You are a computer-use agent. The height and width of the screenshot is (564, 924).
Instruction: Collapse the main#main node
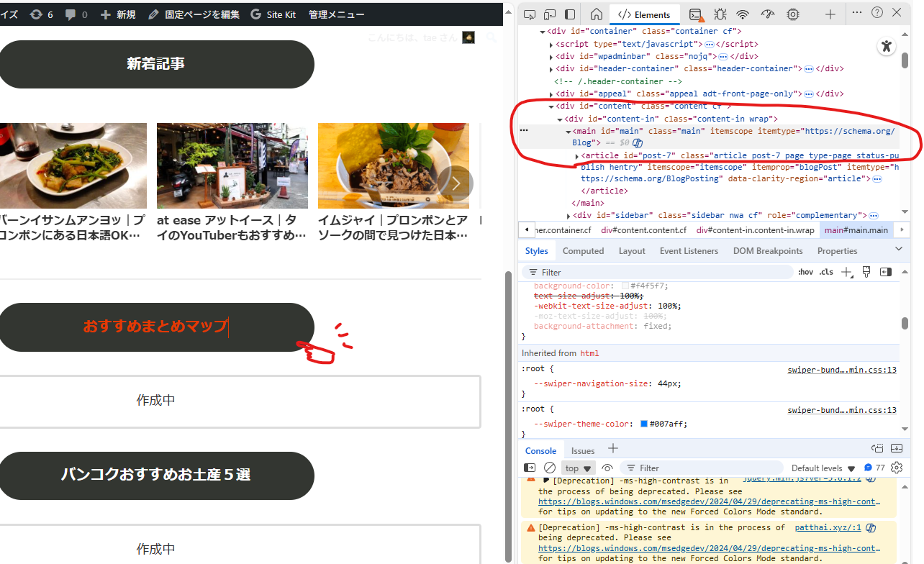[569, 132]
